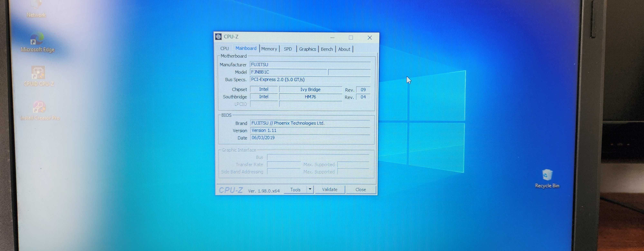Click the CPU-Z title bar app icon

(x=218, y=37)
